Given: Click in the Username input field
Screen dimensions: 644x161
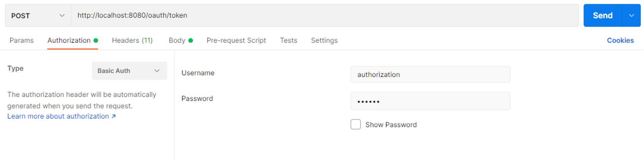Looking at the screenshot, I should pos(430,74).
